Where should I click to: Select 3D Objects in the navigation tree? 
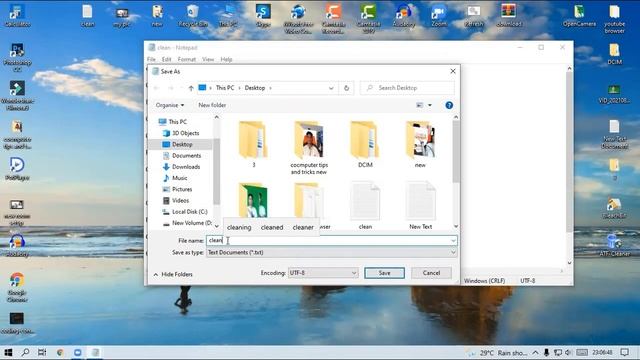[186, 133]
